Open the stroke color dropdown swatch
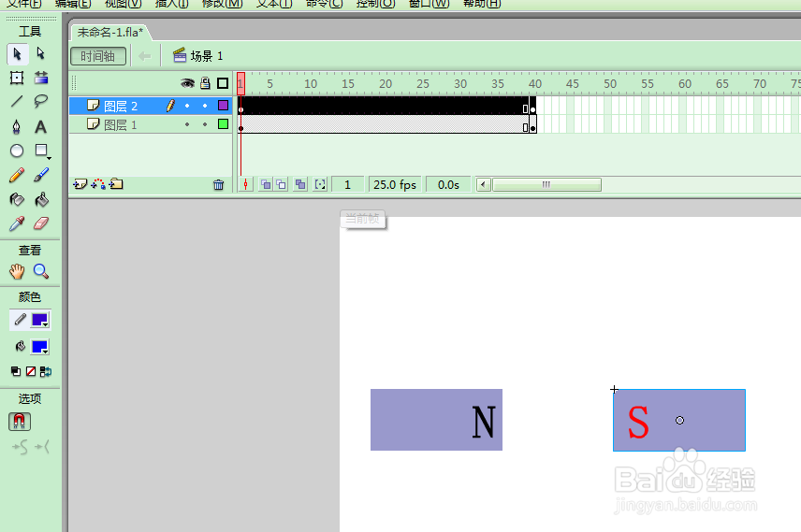This screenshot has width=801, height=532. [x=40, y=320]
